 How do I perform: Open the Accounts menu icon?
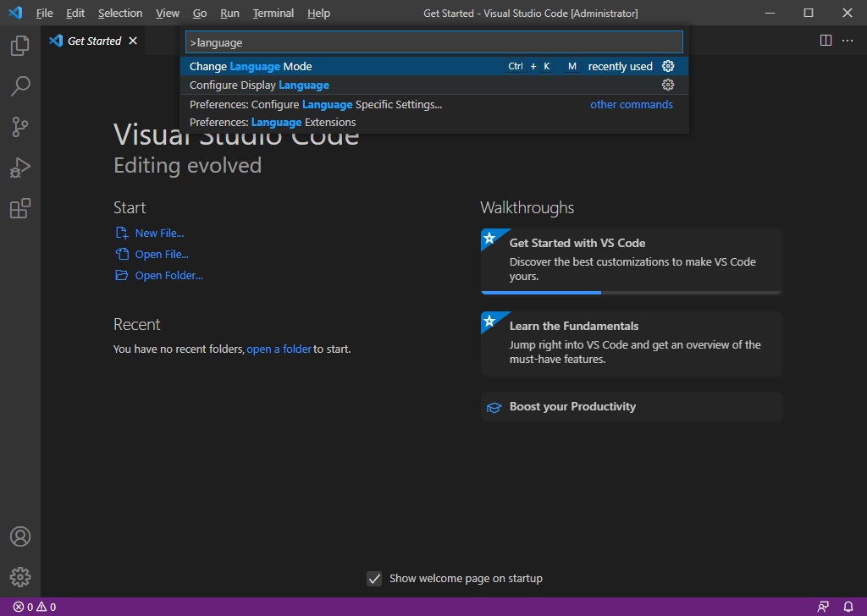click(x=20, y=536)
